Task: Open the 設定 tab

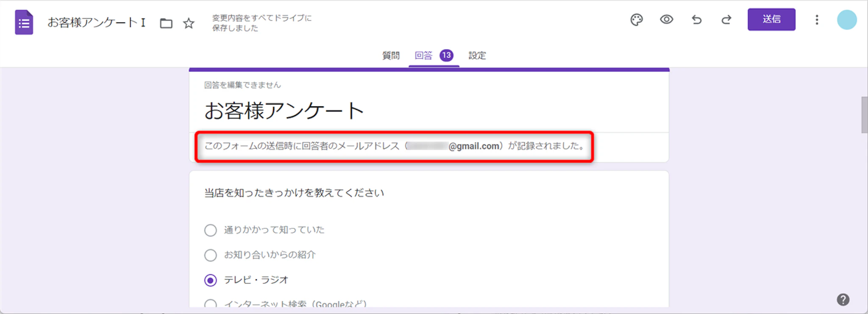Action: click(477, 56)
